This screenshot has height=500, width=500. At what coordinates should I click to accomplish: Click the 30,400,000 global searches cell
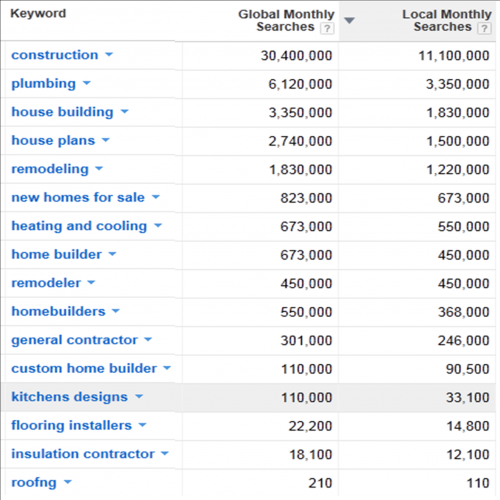click(x=297, y=56)
